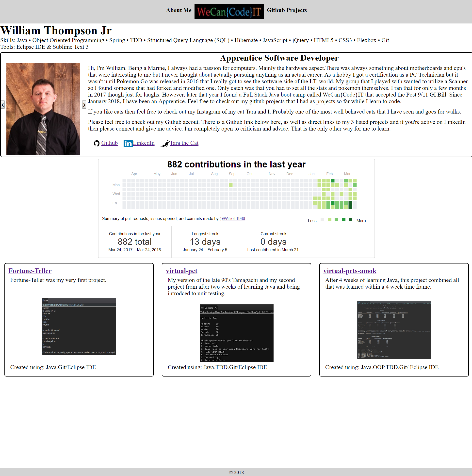This screenshot has height=476, width=472.
Task: Click the virtual-pets-amok console screenshot
Action: [394, 330]
